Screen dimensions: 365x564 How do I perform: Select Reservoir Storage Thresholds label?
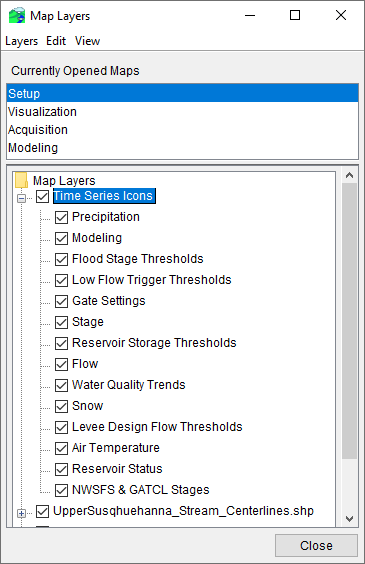[x=154, y=342]
